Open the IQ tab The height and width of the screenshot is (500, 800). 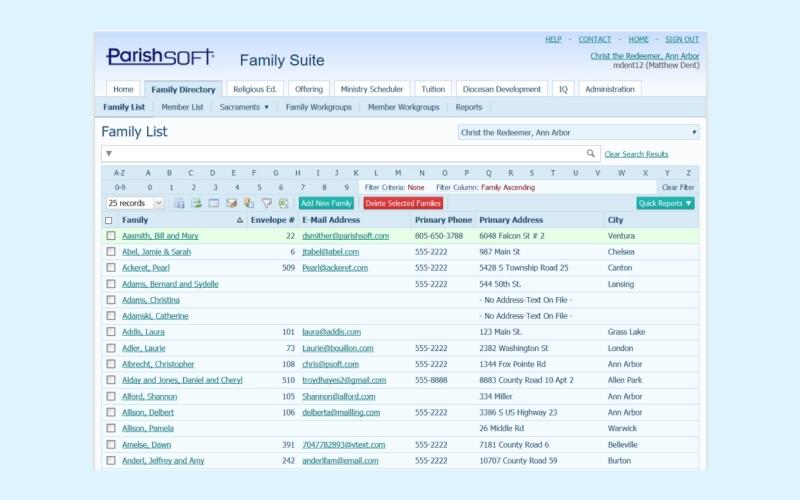[563, 89]
